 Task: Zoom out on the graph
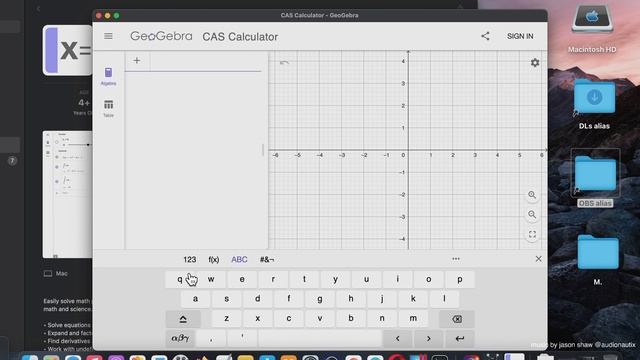[x=532, y=215]
